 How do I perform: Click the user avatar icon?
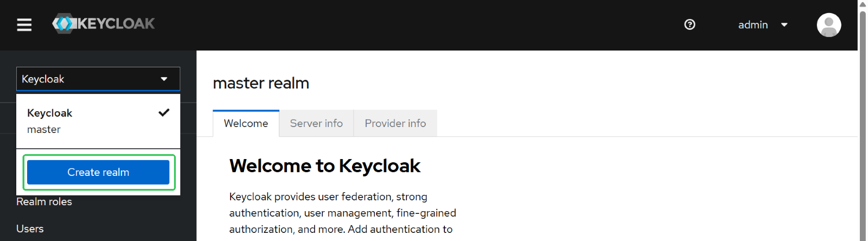(x=829, y=25)
